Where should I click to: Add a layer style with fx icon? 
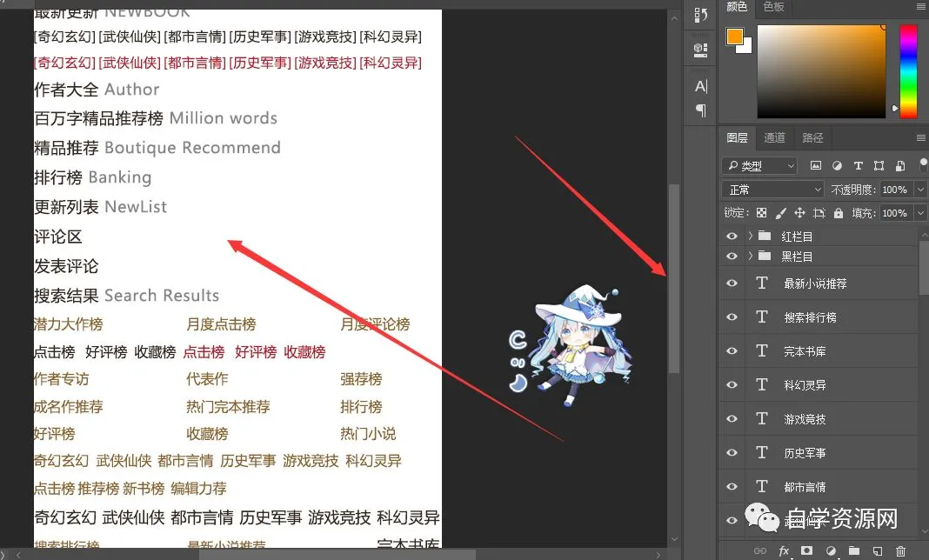point(784,551)
